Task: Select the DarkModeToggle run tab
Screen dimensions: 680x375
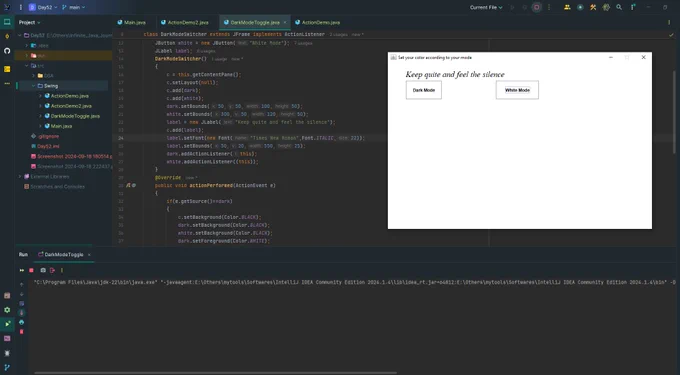Action: (61, 254)
